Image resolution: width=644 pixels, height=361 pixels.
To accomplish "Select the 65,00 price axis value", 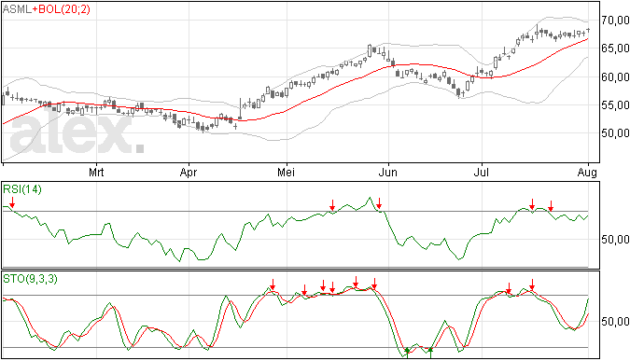I will 615,49.
